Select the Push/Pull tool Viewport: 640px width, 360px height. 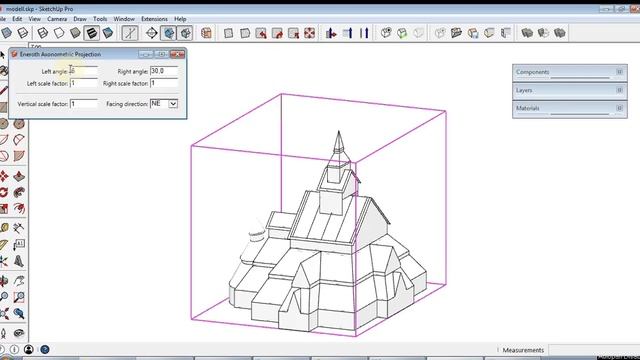(19, 176)
